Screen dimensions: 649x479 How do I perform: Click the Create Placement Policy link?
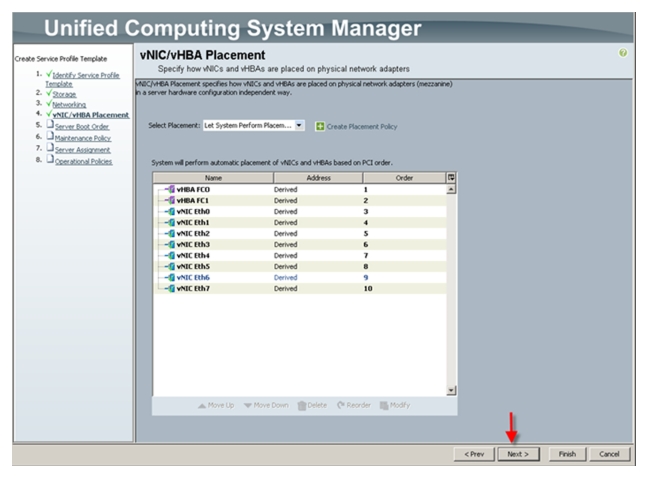click(x=362, y=127)
